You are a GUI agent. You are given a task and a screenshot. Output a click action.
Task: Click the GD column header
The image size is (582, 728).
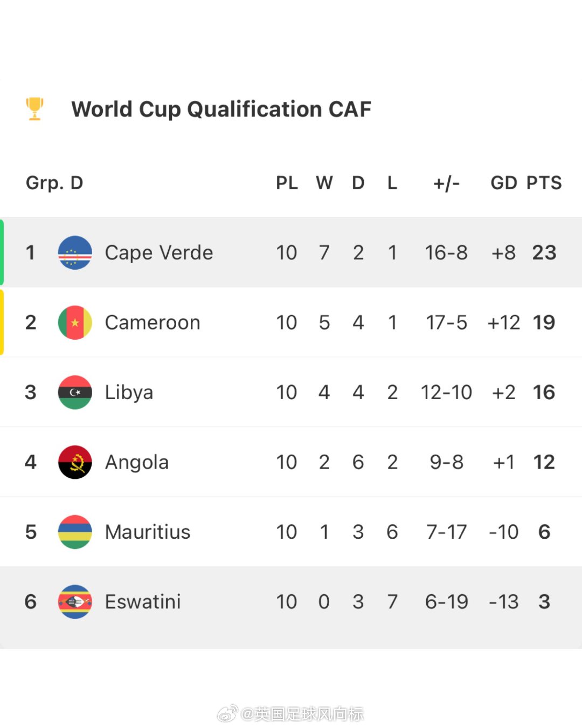(504, 183)
